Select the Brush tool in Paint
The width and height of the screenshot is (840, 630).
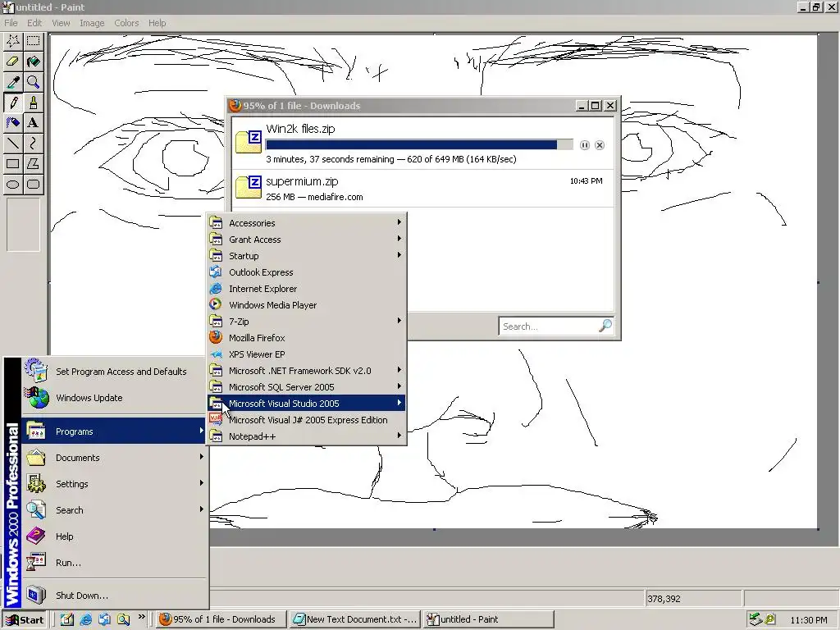[x=33, y=103]
